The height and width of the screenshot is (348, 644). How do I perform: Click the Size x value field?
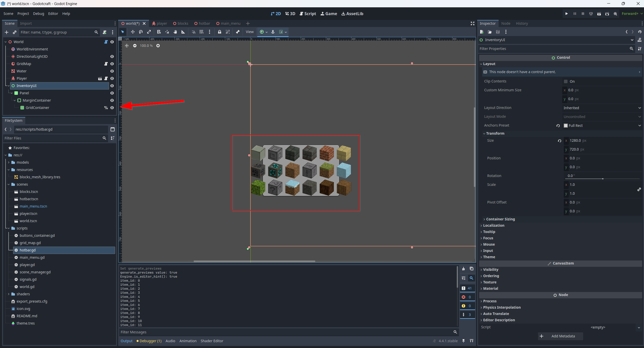click(x=602, y=140)
